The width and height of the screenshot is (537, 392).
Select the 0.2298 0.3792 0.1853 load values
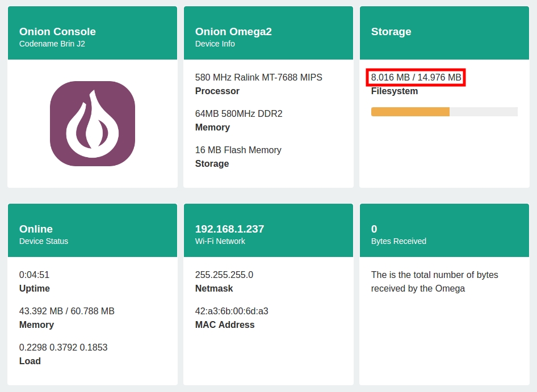click(64, 347)
